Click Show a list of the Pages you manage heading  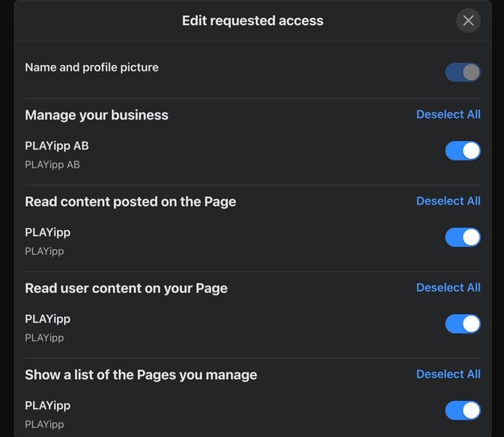tap(141, 375)
